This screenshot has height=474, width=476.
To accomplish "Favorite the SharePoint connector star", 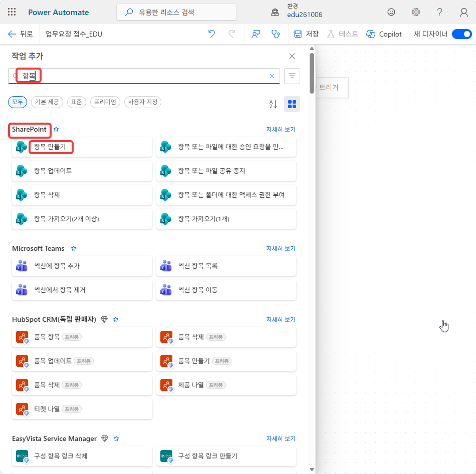I will [56, 129].
